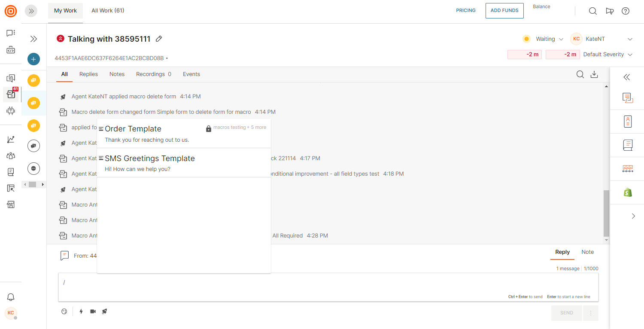Search within the conversation messages
Viewport: 644px width, 329px height.
tap(580, 74)
